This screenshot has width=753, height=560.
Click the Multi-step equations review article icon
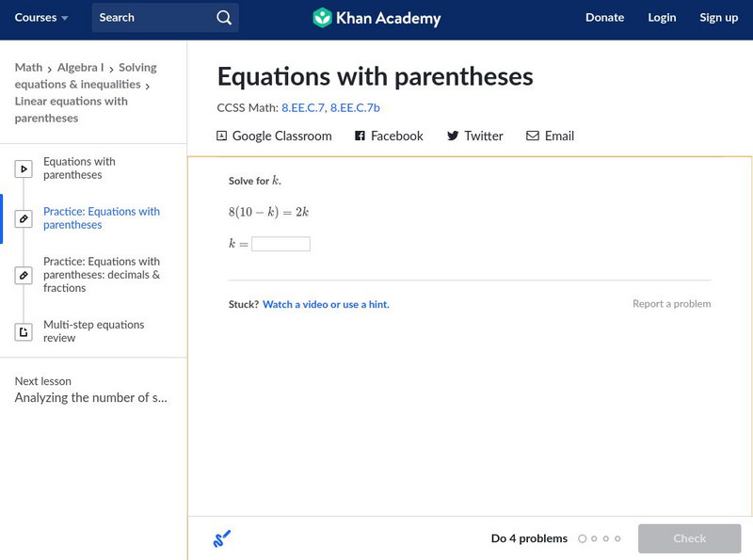coord(23,330)
